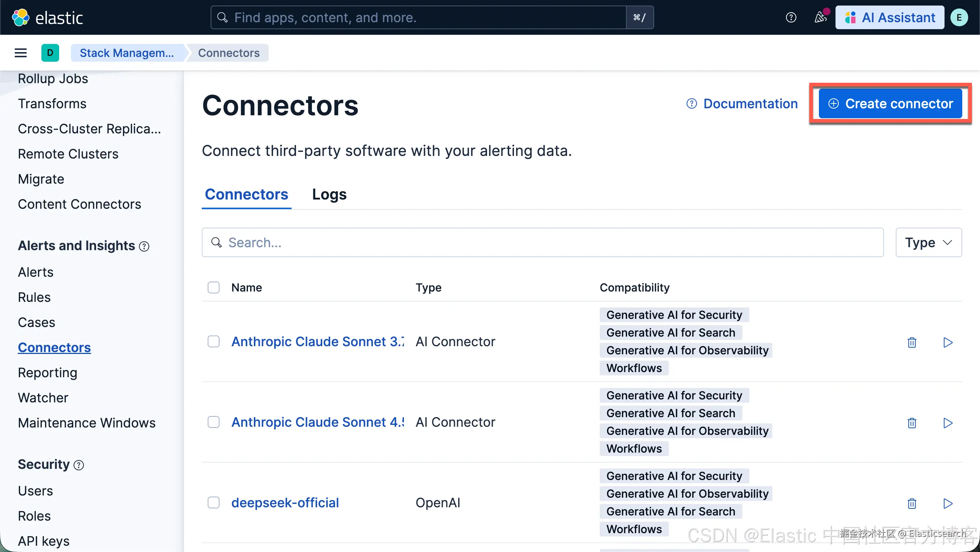Open the help menu question icon
The width and height of the screenshot is (980, 552).
coord(791,17)
